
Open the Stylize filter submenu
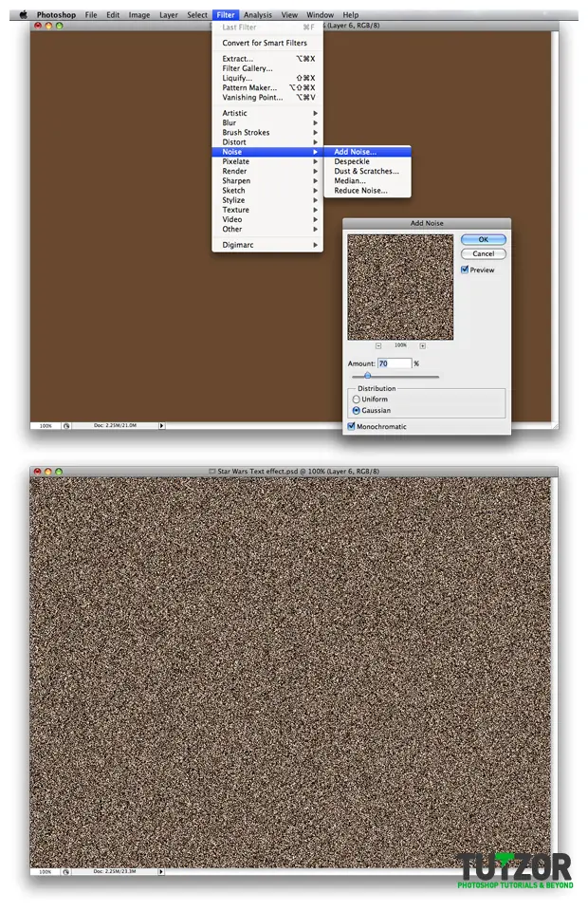267,200
